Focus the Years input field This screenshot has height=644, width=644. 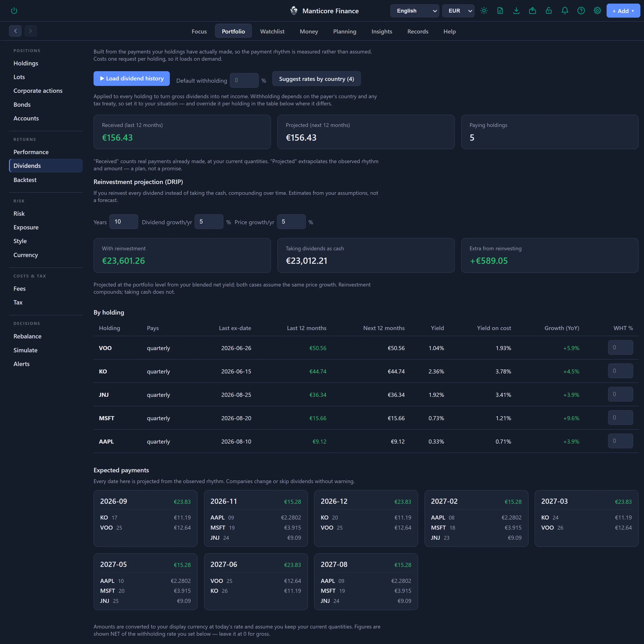point(124,222)
